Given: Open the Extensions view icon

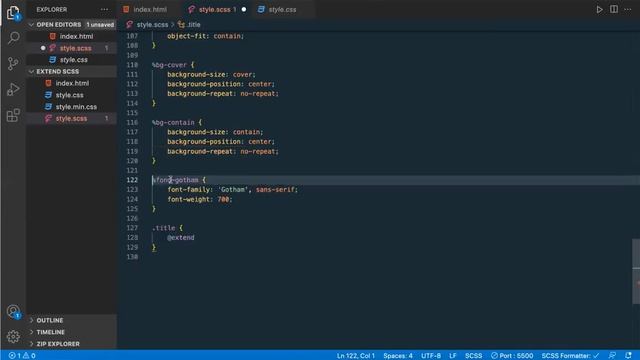Looking at the screenshot, I should coord(13,115).
